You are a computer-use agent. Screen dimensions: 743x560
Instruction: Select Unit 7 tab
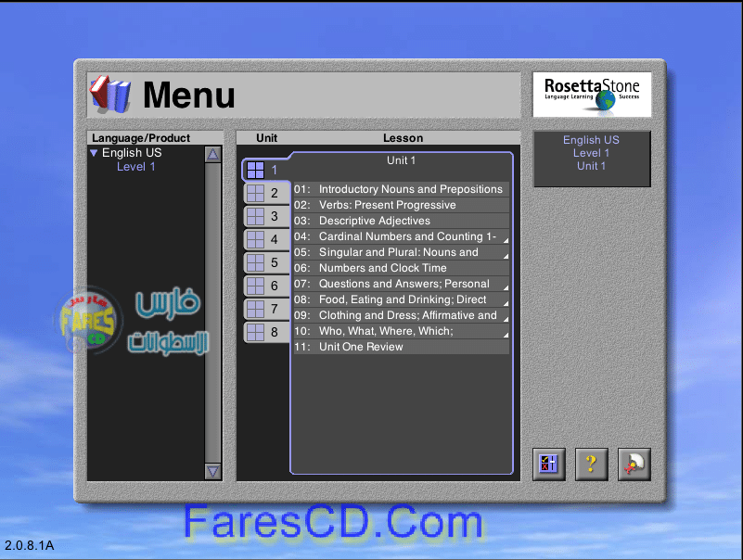[266, 309]
